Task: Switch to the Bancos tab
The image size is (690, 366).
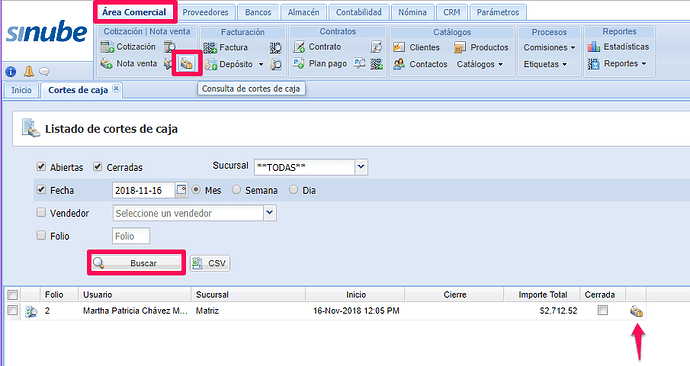Action: [258, 12]
